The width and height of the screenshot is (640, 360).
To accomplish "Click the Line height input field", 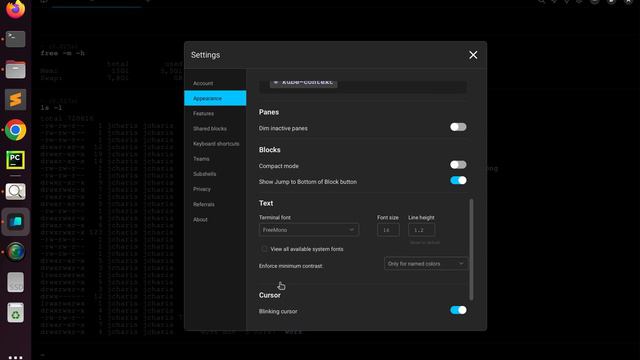I will coord(421,230).
